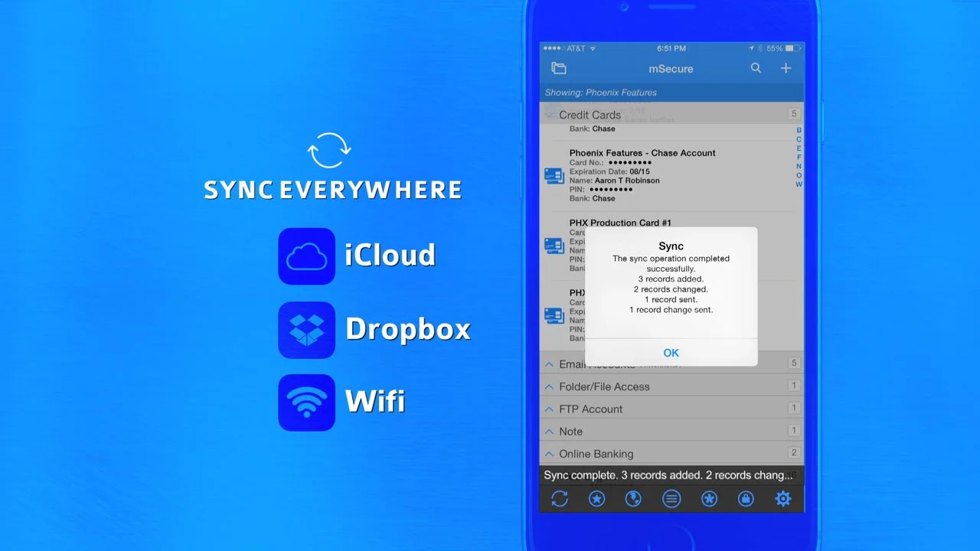
Task: Click the Wifi label text
Action: click(x=375, y=401)
